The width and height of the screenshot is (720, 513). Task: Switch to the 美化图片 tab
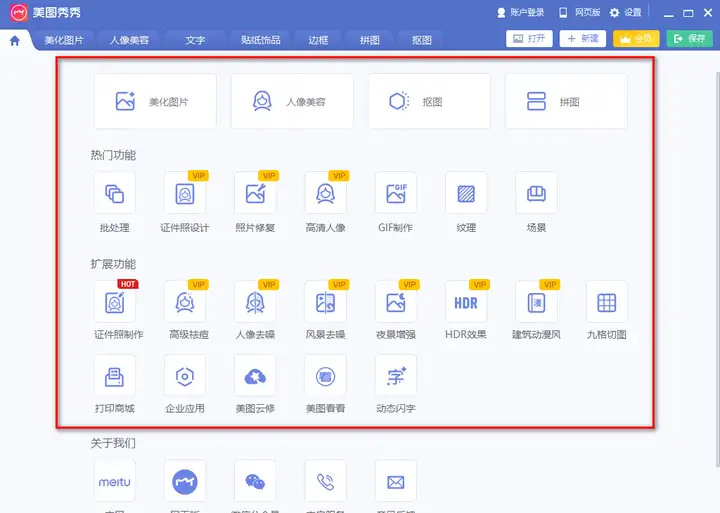click(64, 40)
